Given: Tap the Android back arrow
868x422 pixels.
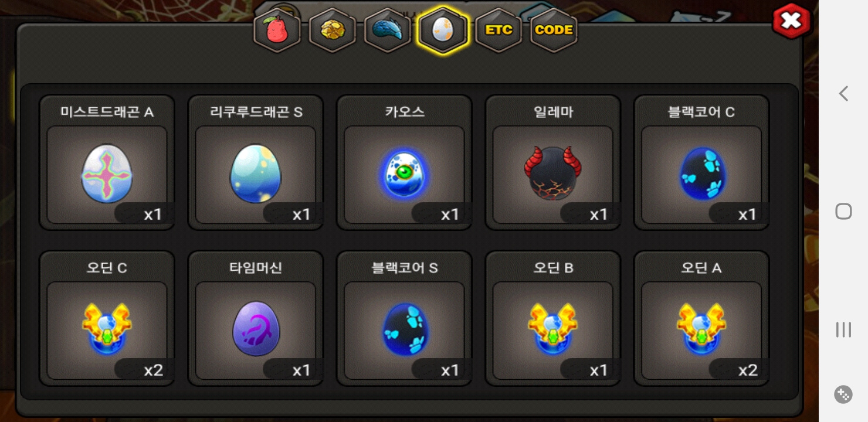Looking at the screenshot, I should coord(843,93).
